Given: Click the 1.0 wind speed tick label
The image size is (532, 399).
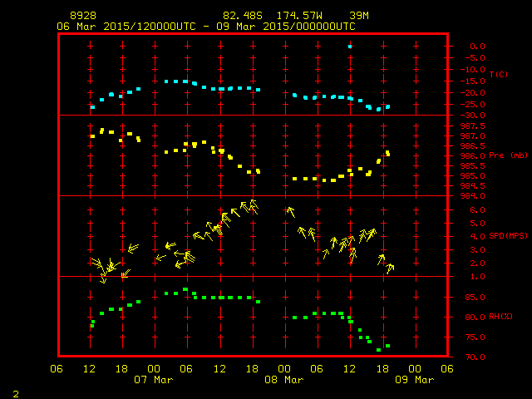Looking at the screenshot, I should [x=477, y=277].
